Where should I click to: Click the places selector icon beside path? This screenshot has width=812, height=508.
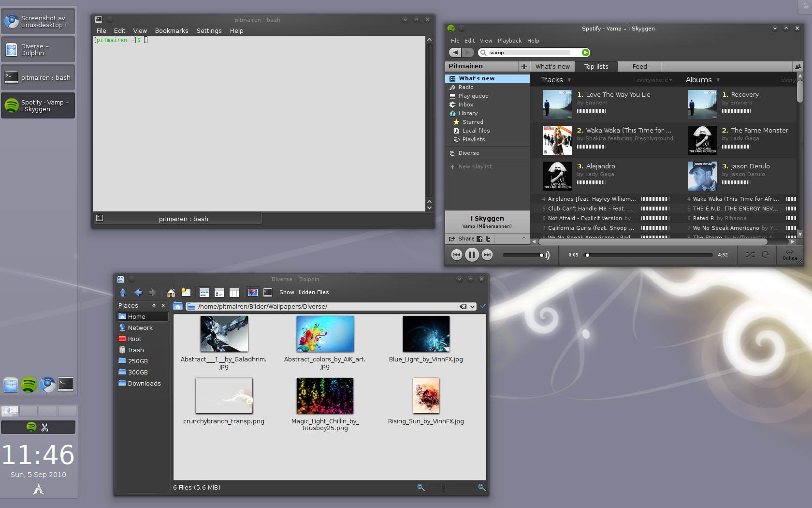pyautogui.click(x=178, y=306)
